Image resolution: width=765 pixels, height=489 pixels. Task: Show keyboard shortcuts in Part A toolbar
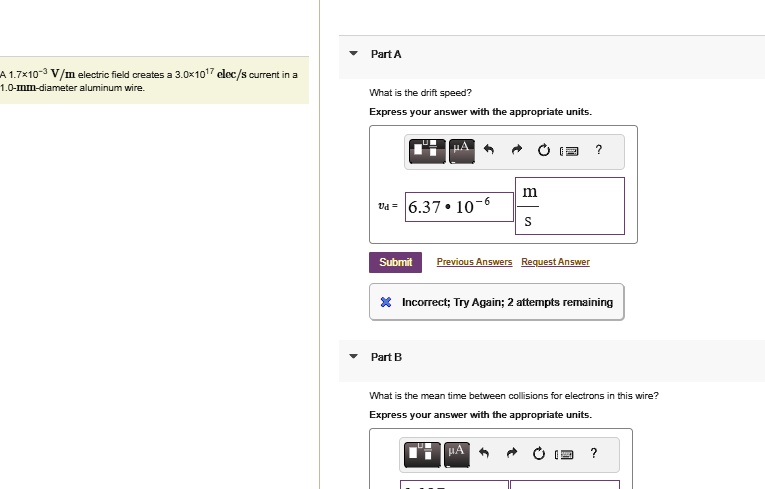pos(569,151)
